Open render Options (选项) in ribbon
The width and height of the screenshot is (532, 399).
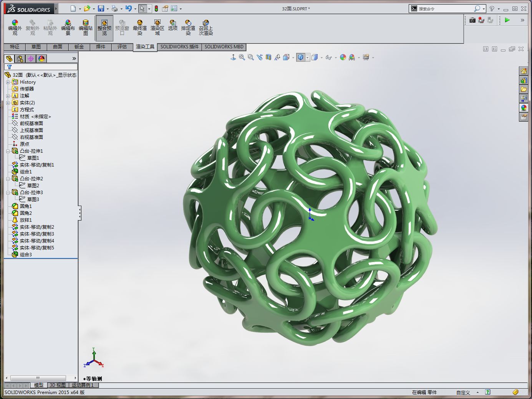[x=173, y=25]
